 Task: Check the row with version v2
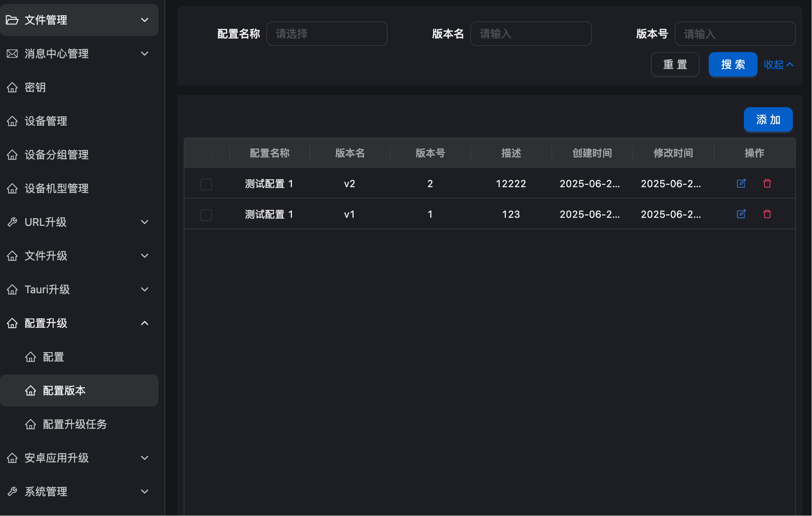[x=206, y=184]
